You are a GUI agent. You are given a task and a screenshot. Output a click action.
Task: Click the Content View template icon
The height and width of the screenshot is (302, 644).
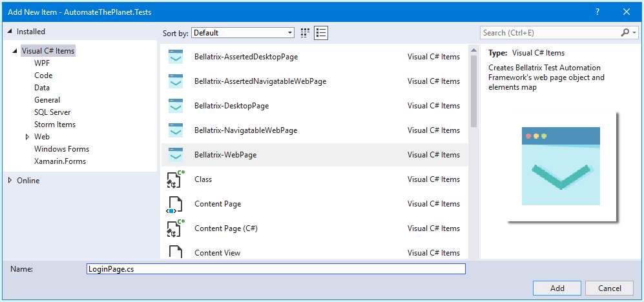coord(176,252)
